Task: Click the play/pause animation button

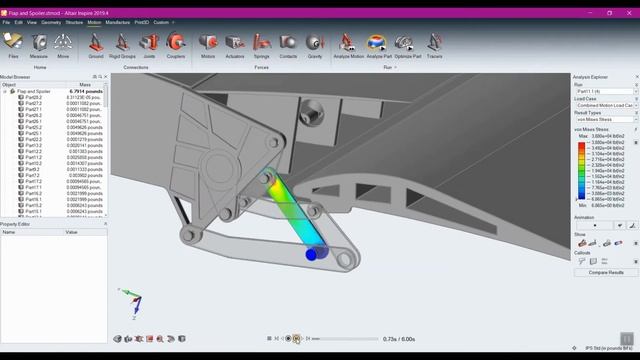Action: click(296, 339)
